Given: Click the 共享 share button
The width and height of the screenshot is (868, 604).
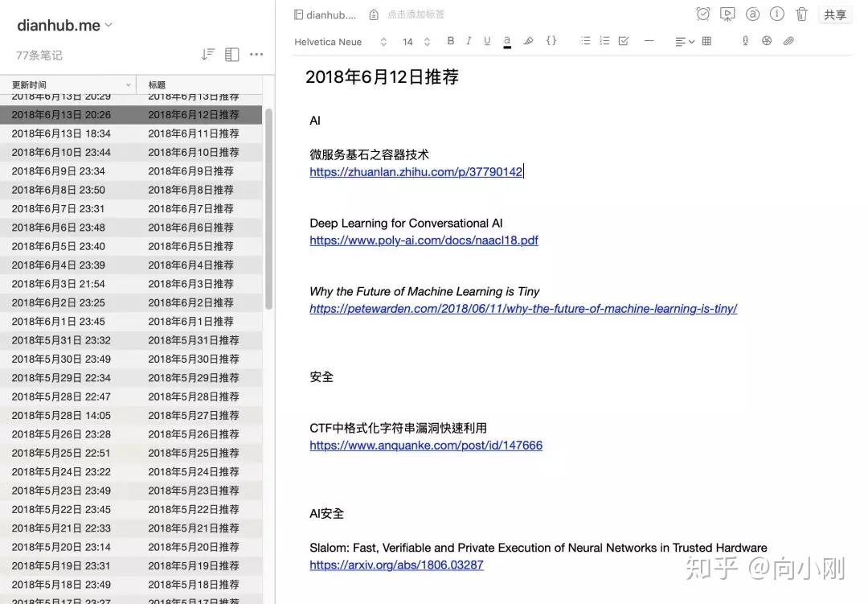Looking at the screenshot, I should [x=835, y=15].
